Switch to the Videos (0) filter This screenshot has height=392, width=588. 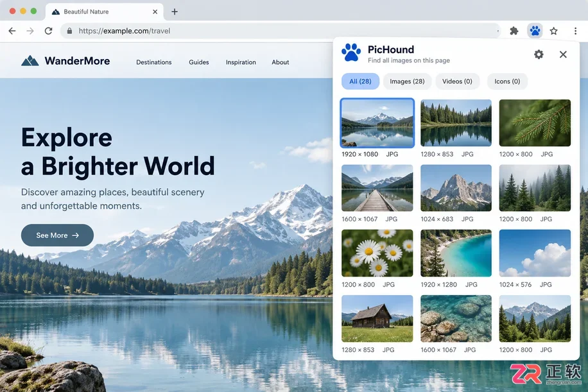(x=457, y=81)
